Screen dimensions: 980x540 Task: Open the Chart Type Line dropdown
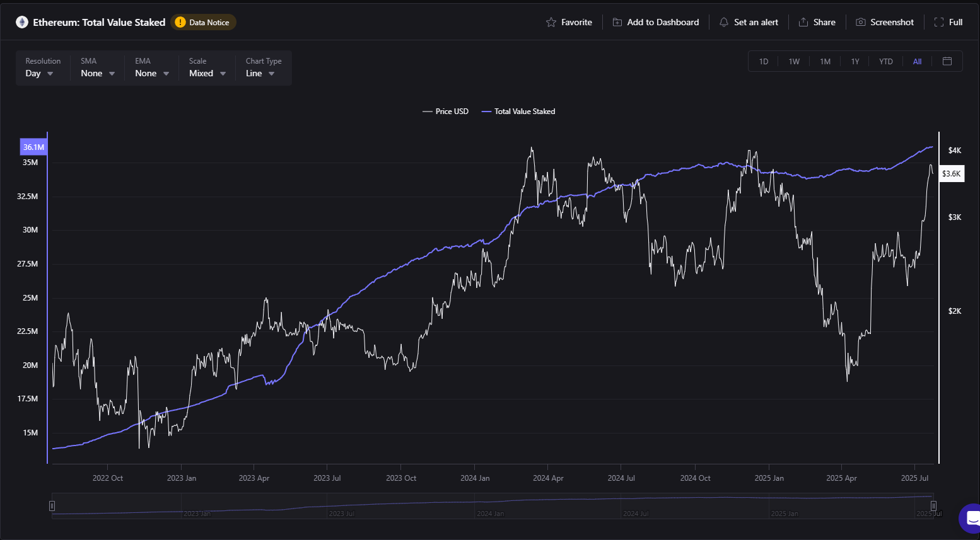click(x=263, y=67)
